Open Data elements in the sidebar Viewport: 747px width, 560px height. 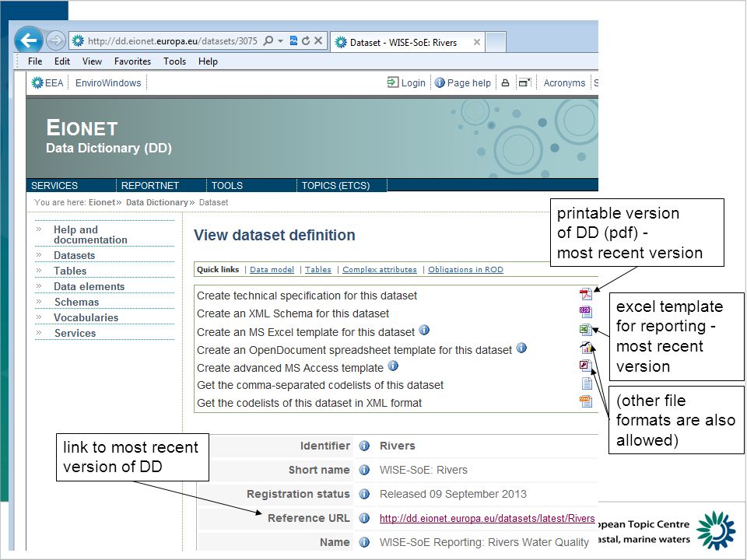coord(89,286)
